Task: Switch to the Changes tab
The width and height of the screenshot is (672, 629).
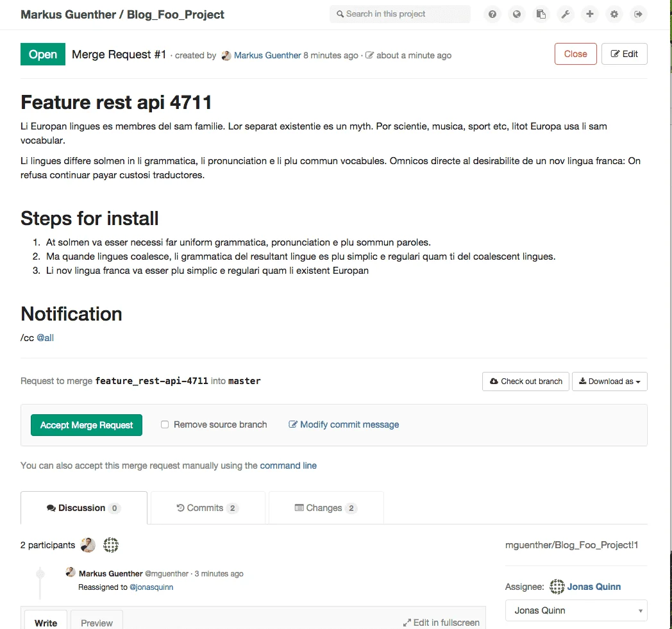Action: pyautogui.click(x=326, y=508)
